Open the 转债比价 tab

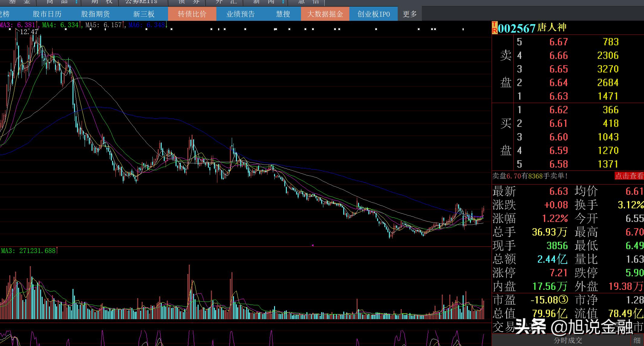(192, 14)
